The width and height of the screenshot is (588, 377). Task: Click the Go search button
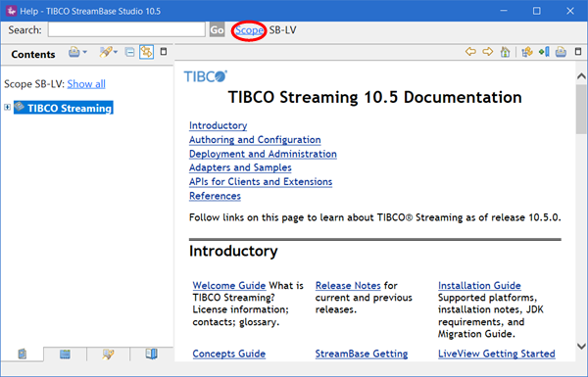tap(217, 30)
